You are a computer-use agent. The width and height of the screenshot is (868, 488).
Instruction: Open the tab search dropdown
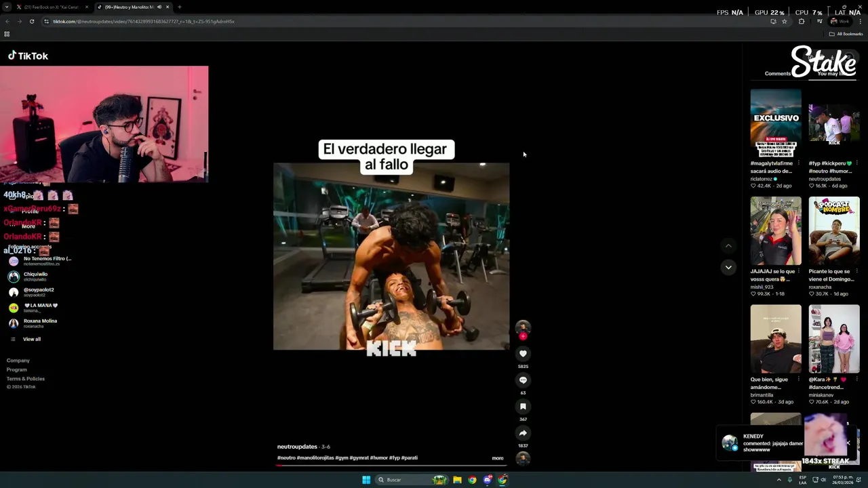6,7
